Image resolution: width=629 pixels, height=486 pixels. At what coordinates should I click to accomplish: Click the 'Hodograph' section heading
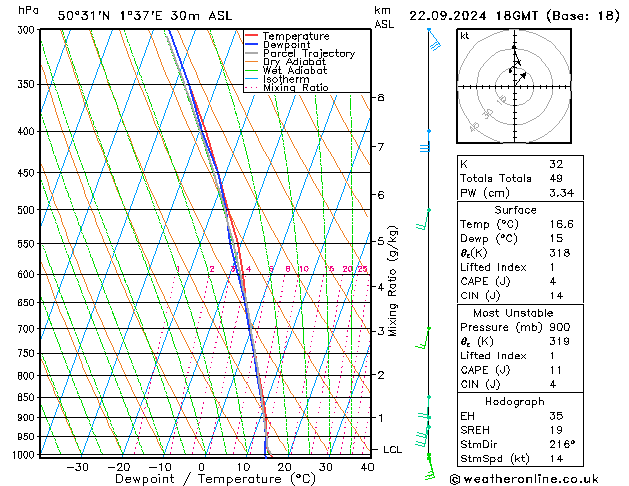click(515, 402)
